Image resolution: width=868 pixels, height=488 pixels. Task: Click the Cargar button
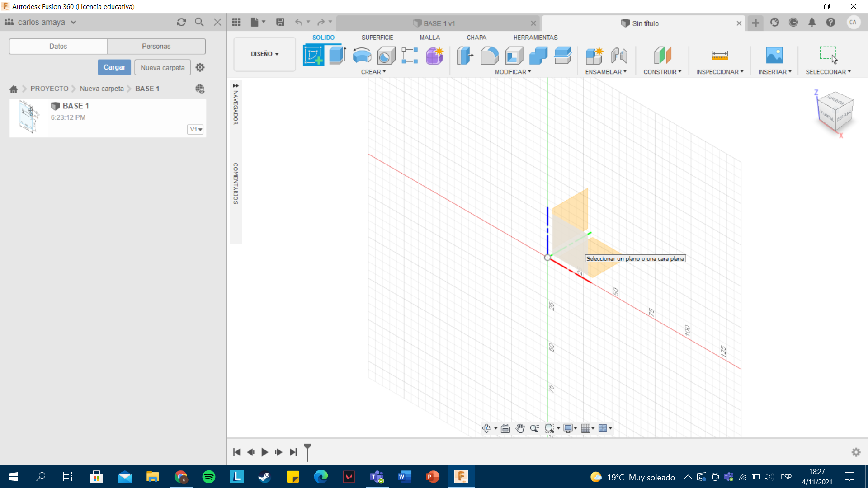click(114, 67)
